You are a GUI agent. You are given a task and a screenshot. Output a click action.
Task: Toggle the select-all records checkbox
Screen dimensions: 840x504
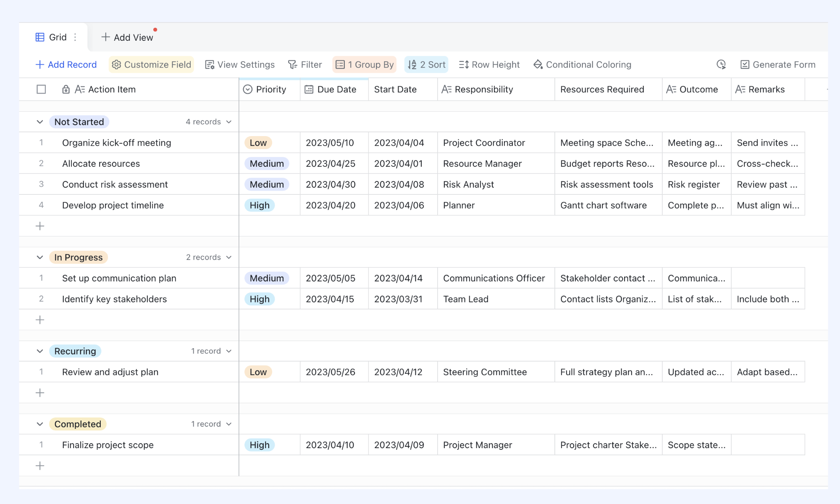tap(41, 89)
